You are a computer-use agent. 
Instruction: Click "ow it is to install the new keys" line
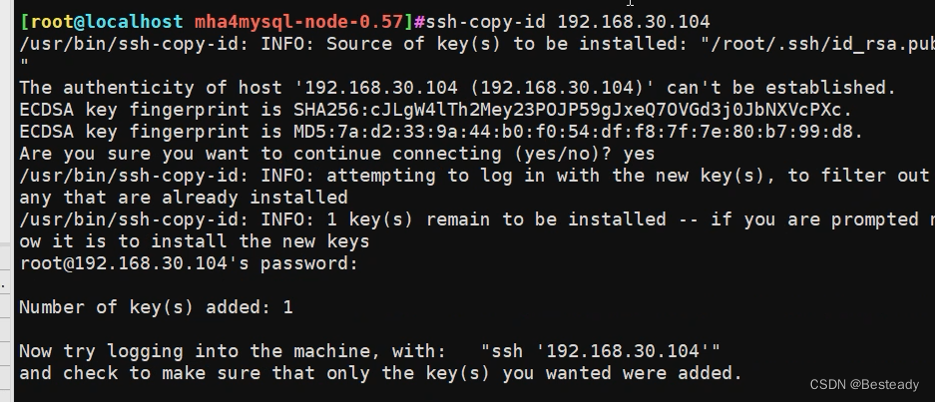pyautogui.click(x=194, y=241)
